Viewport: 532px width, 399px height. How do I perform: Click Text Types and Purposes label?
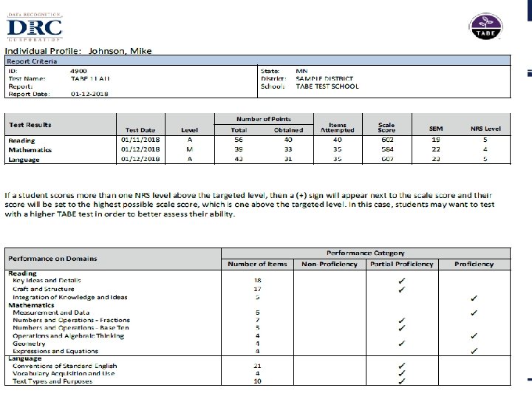52,381
